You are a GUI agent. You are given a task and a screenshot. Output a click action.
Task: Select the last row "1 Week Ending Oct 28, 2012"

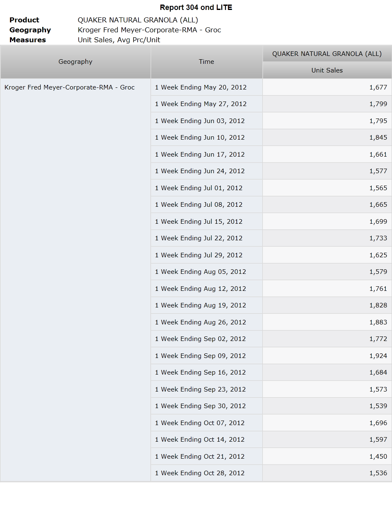pyautogui.click(x=206, y=473)
